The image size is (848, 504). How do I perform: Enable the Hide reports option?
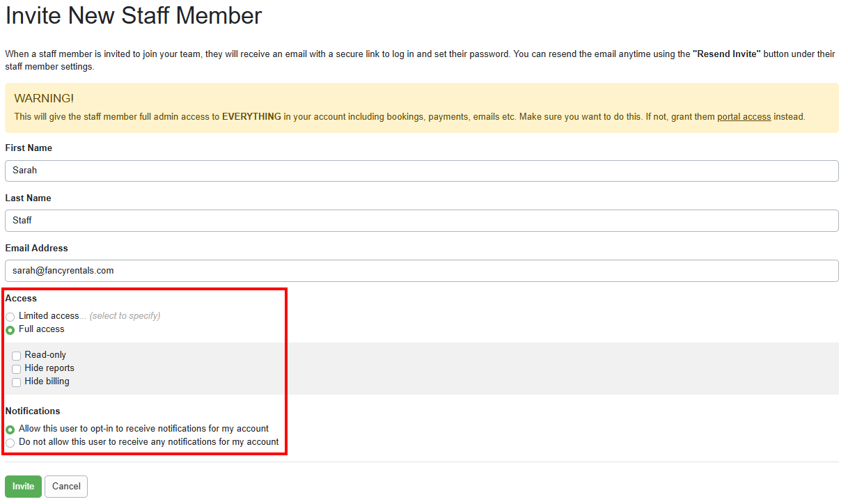[x=16, y=368]
